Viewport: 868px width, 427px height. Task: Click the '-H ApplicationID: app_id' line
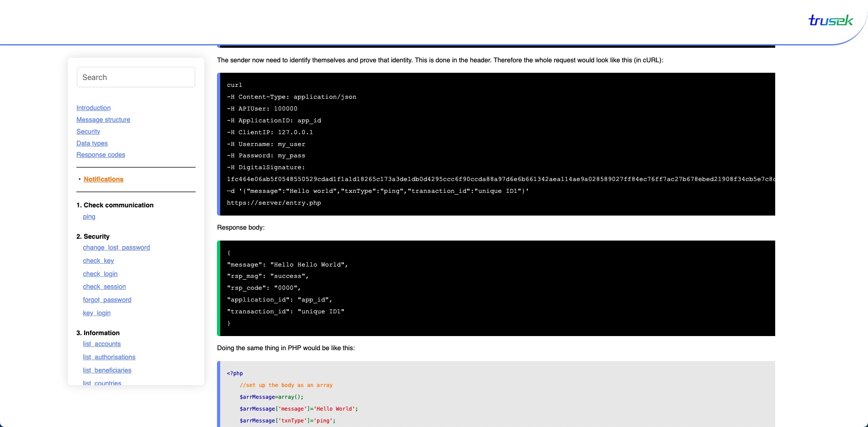[274, 121]
